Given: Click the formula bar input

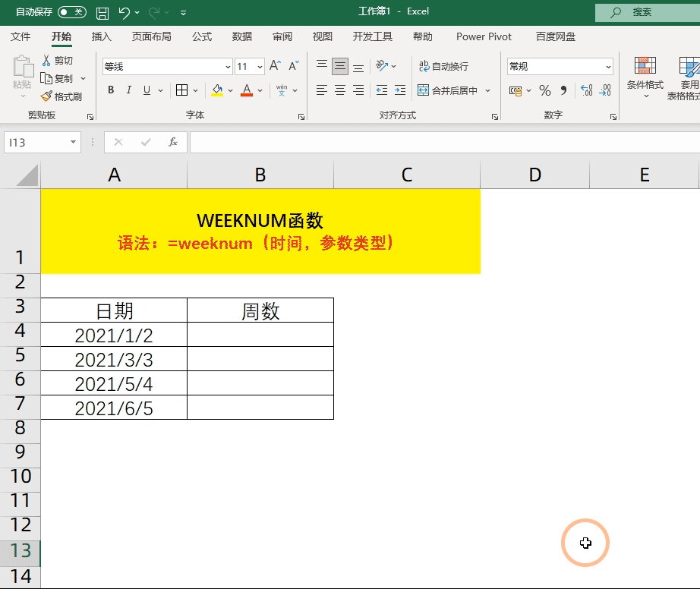Looking at the screenshot, I should [445, 143].
